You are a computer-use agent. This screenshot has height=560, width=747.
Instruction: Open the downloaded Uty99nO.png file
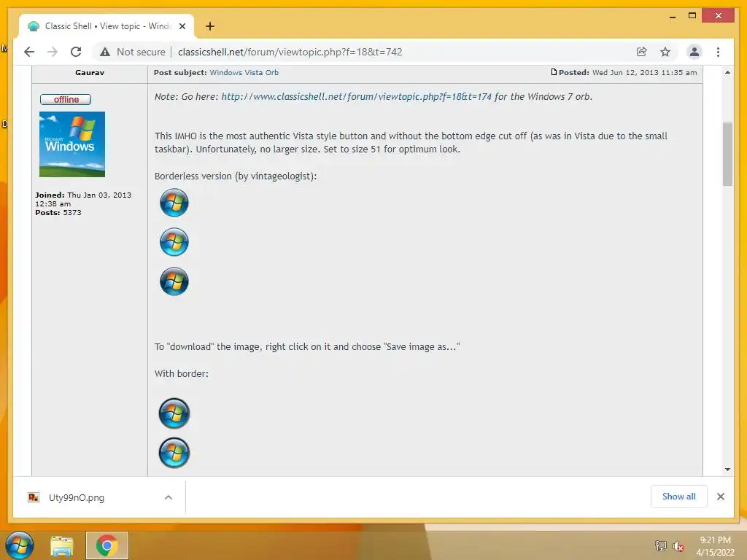[76, 497]
